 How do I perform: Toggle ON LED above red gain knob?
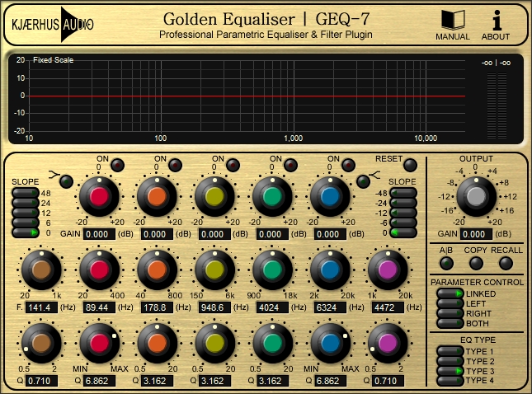pyautogui.click(x=117, y=165)
